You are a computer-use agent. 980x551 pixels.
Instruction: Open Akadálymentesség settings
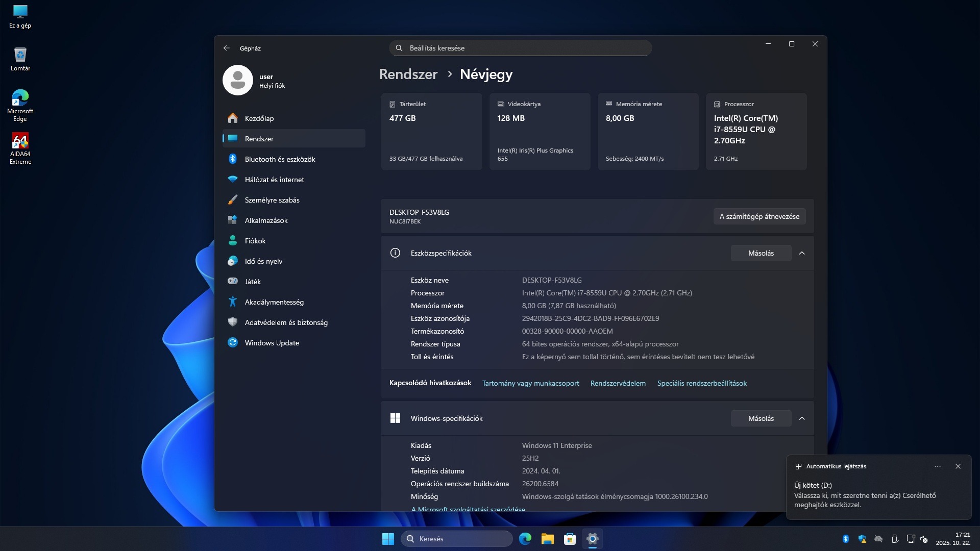pos(274,302)
